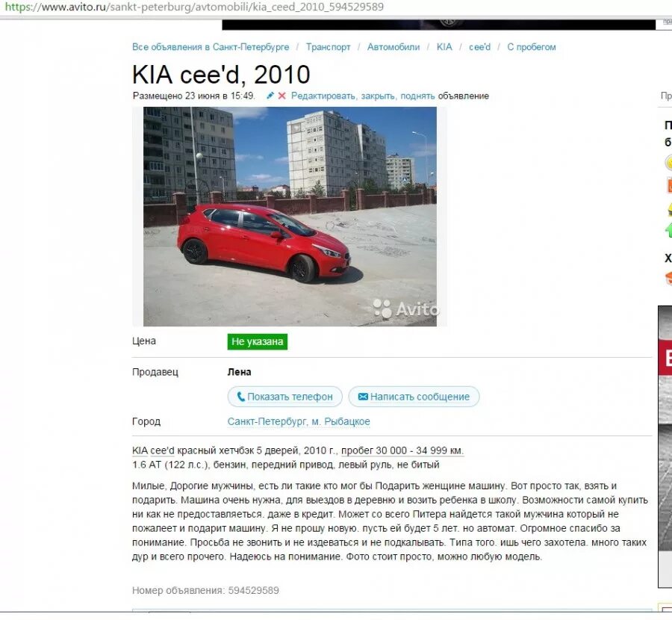Screen dimensions: 672x620
Task: Click the green Не указана price badge
Action: click(x=257, y=341)
